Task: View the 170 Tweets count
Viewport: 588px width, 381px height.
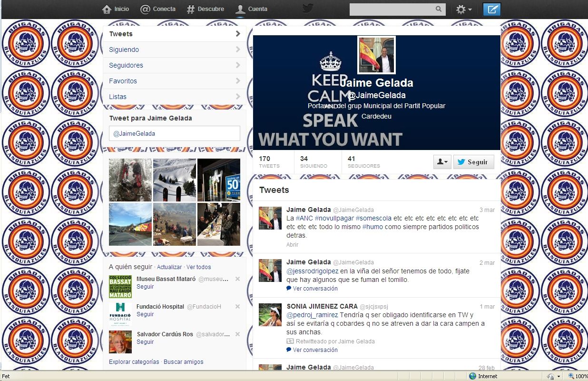Action: click(269, 162)
